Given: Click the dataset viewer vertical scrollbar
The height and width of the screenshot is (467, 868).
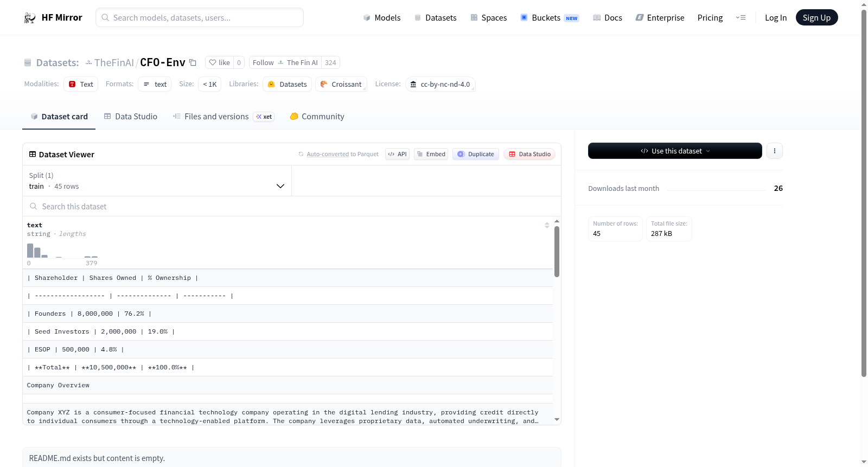Looking at the screenshot, I should point(557,252).
